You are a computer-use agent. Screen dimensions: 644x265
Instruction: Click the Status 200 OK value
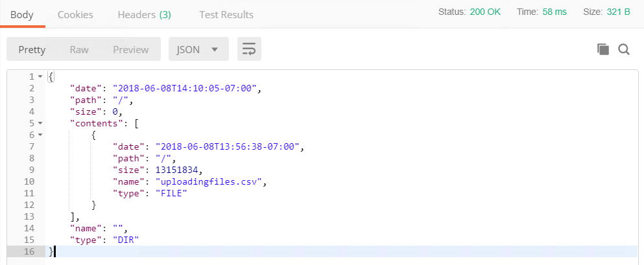coord(486,12)
